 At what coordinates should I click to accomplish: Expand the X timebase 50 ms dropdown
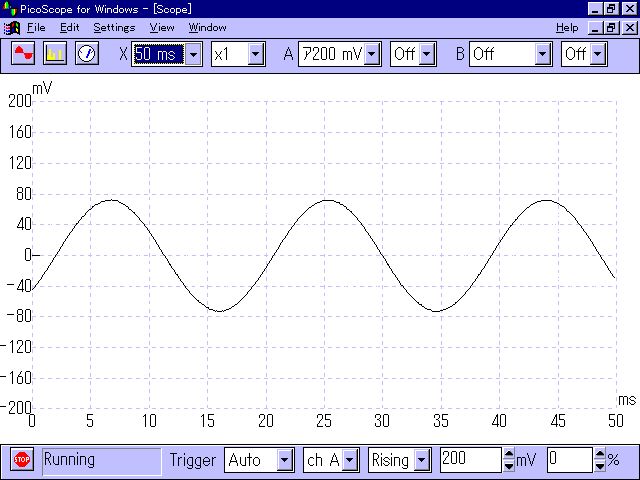pyautogui.click(x=193, y=54)
